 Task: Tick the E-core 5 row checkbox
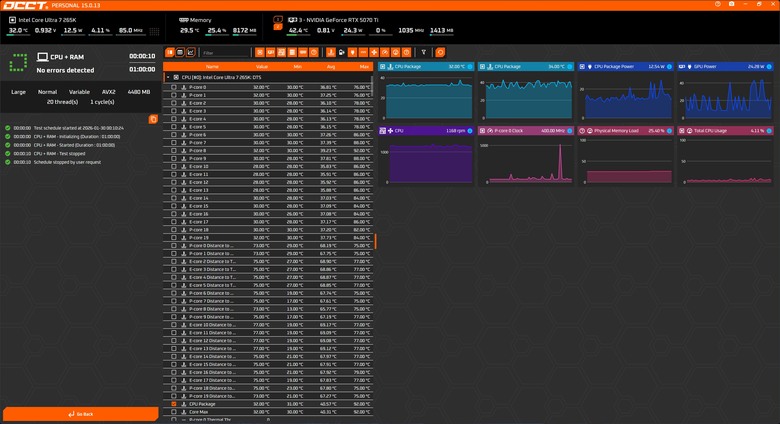[x=174, y=127]
